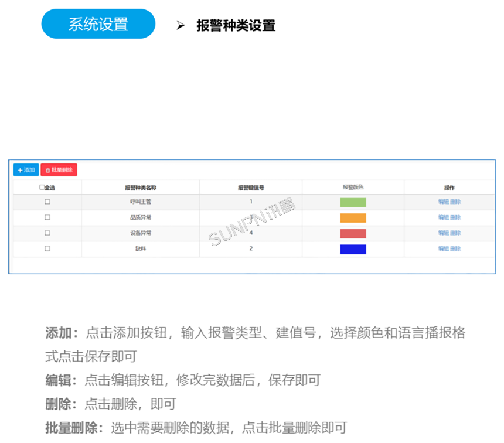Select the 品质异常 name cell
The height and width of the screenshot is (443, 504).
[141, 217]
